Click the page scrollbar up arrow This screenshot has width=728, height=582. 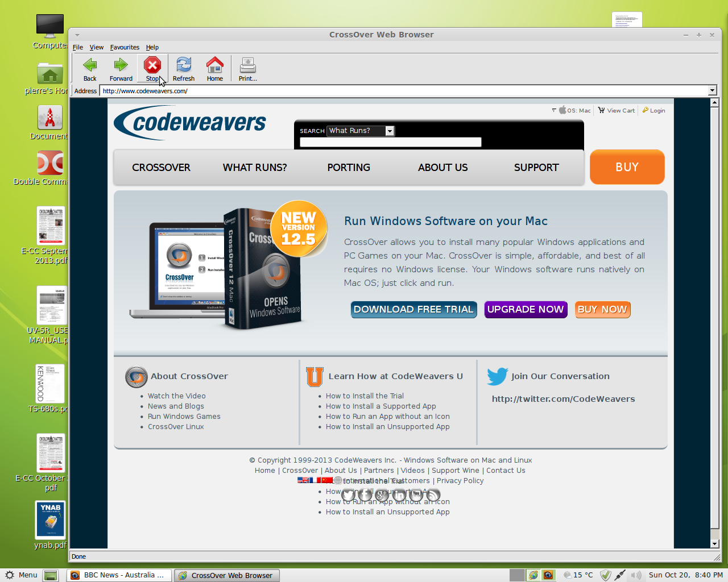715,103
